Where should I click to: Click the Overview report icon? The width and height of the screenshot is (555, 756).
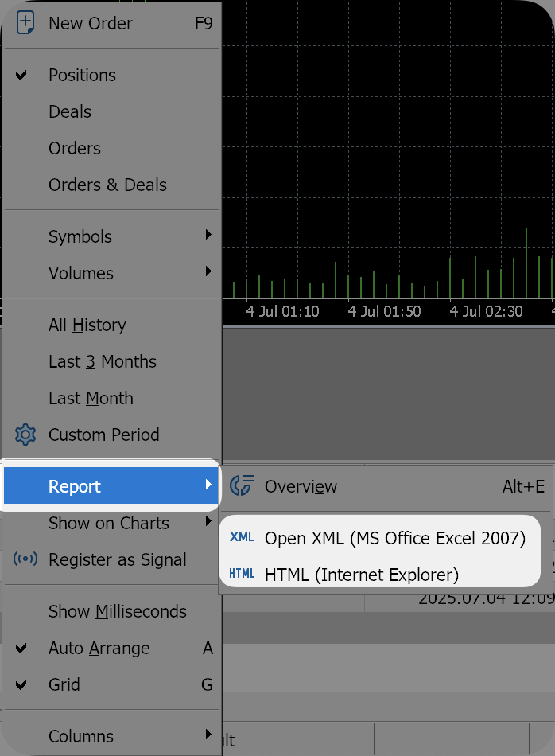[x=242, y=485]
